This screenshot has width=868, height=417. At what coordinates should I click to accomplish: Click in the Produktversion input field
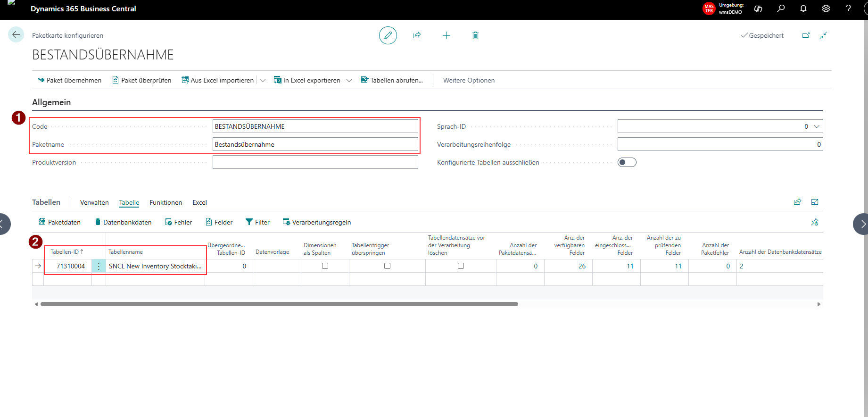315,162
